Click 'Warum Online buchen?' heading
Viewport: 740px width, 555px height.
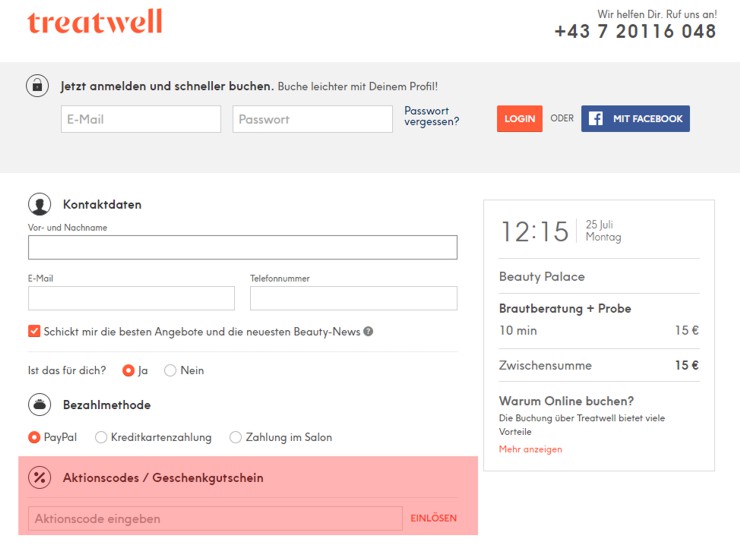tap(566, 401)
